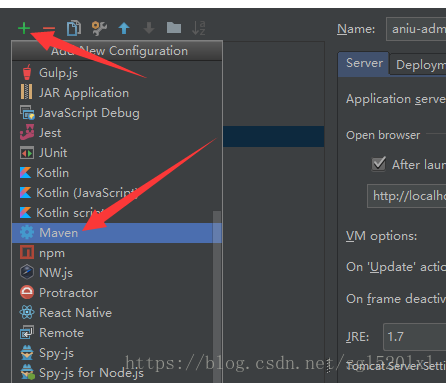Select the Jest icon
Image resolution: width=446 pixels, height=383 pixels.
27,132
